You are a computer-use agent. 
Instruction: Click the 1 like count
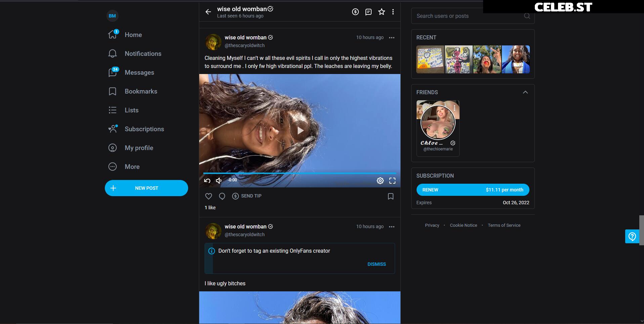click(210, 208)
